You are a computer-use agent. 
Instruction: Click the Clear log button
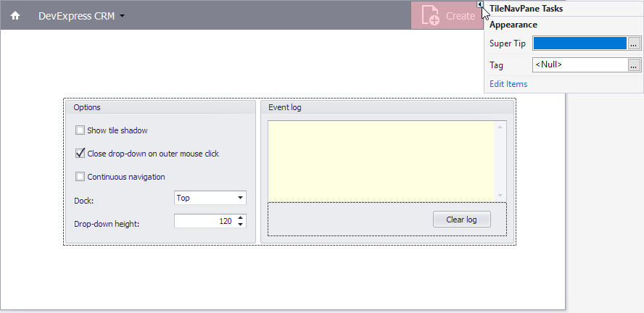click(x=462, y=219)
